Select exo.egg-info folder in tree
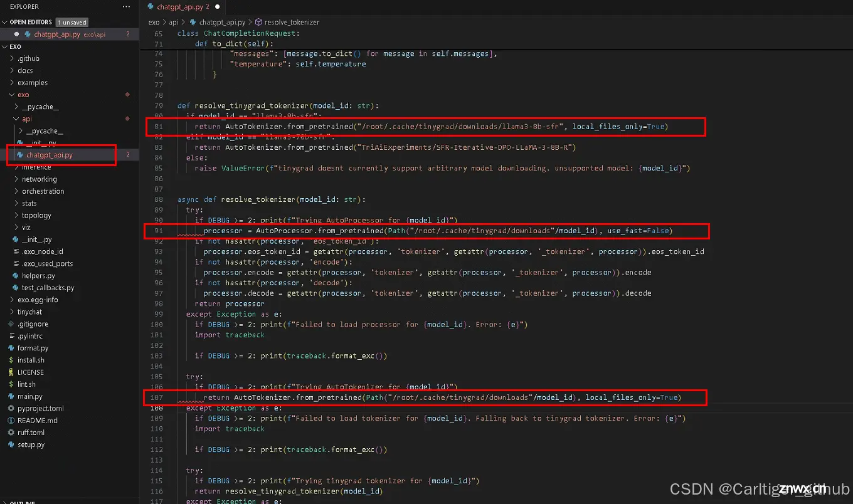Screen dimensions: 853x504 38,300
